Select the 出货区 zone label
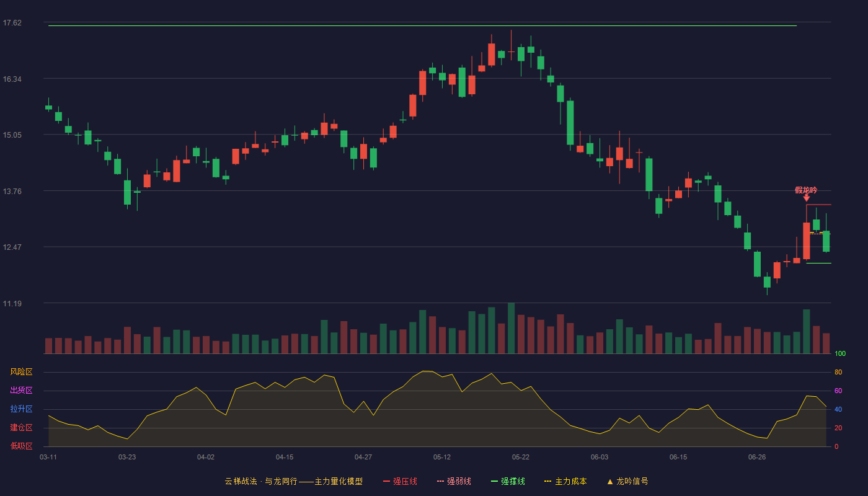Viewport: 868px width, 496px height. pos(21,391)
